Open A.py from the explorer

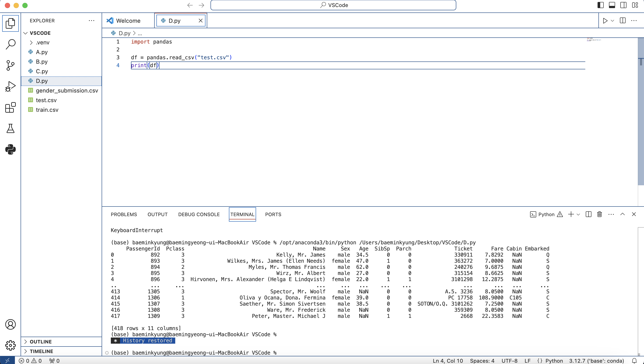(x=61, y=52)
